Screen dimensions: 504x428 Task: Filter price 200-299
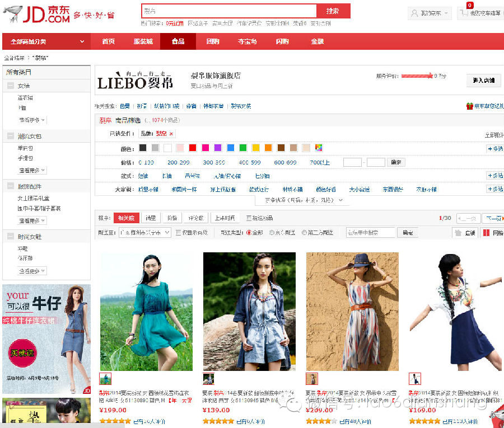[x=179, y=162]
